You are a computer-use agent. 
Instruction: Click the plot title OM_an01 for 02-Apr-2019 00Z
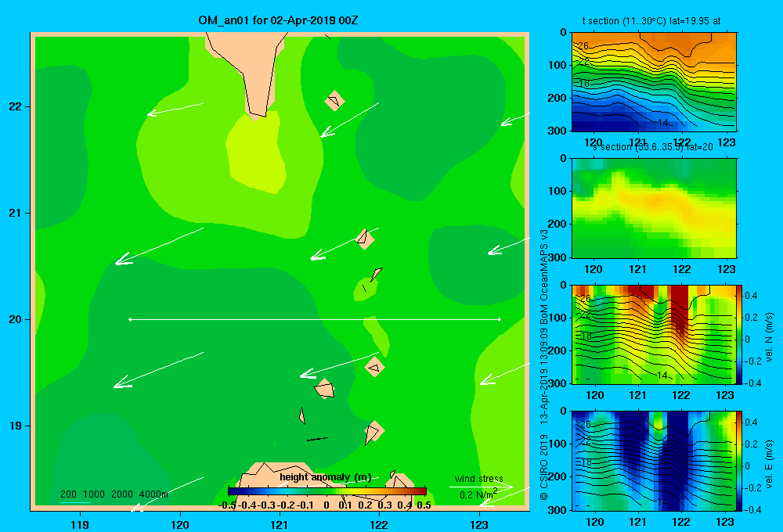278,20
